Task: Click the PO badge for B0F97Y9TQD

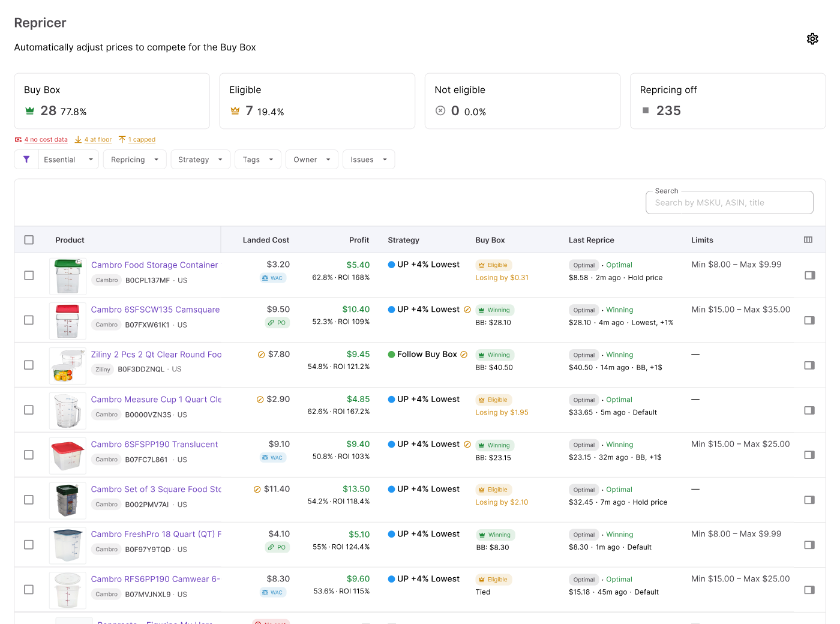Action: coord(277,547)
